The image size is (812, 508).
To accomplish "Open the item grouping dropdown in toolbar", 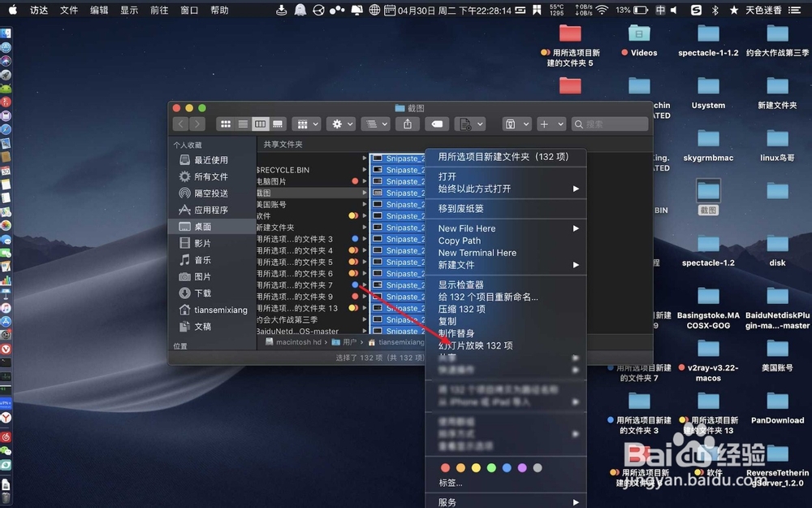I will point(307,124).
